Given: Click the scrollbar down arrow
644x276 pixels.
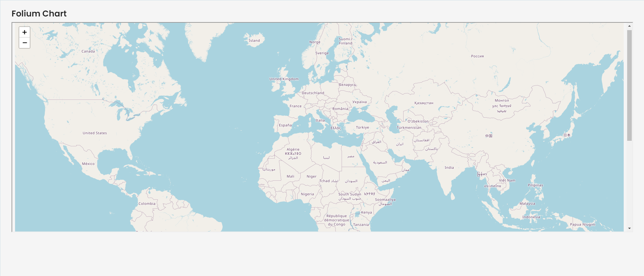Looking at the screenshot, I should 629,228.
